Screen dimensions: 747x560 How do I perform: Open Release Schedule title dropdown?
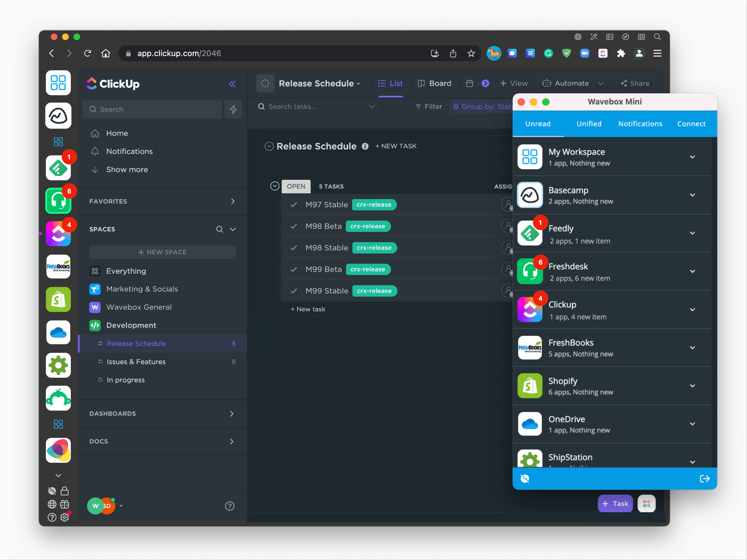(x=359, y=84)
